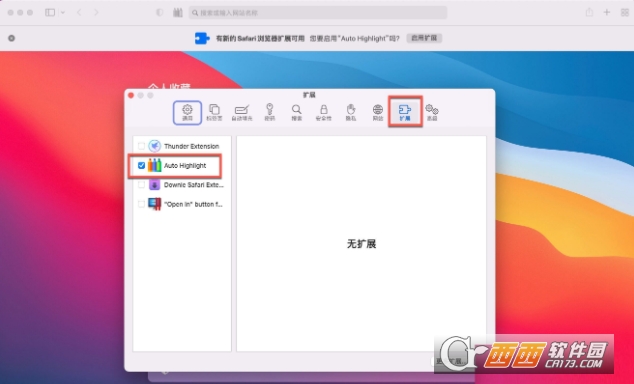This screenshot has height=384, width=634.
Task: Open the AutoFill (自动填充) preferences tab
Action: coord(242,112)
